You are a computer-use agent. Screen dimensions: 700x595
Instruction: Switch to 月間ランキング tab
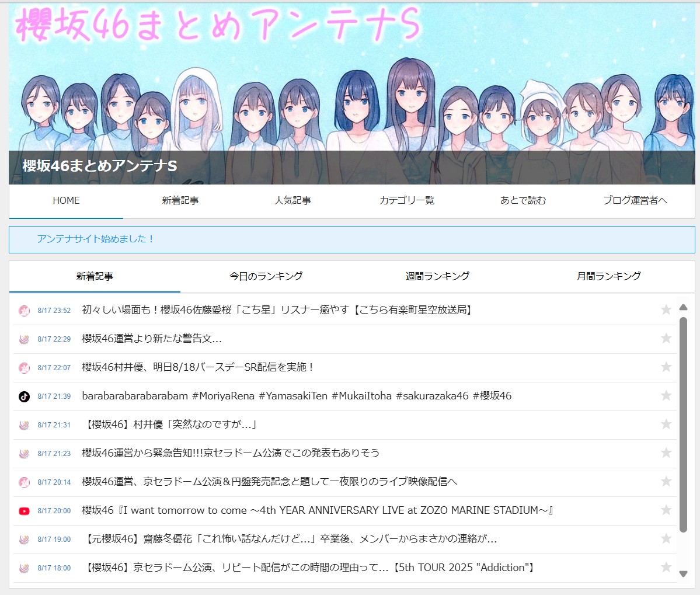pos(609,276)
